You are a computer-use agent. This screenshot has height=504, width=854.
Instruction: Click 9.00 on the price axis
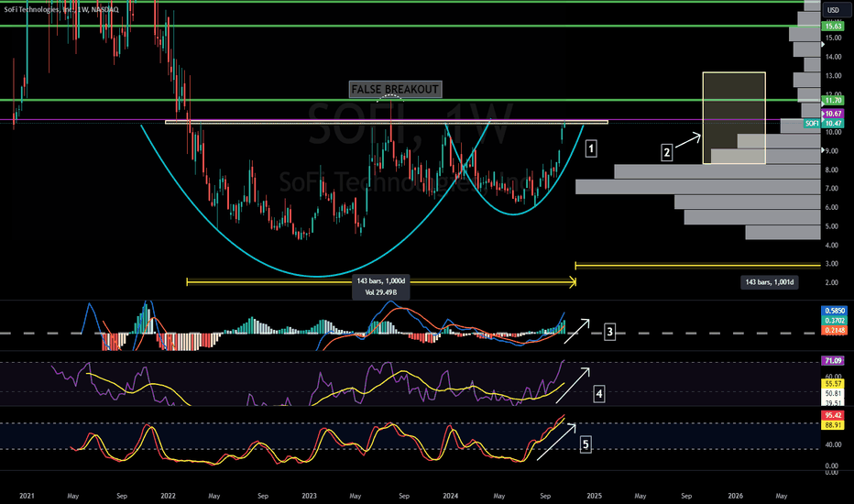pos(833,151)
